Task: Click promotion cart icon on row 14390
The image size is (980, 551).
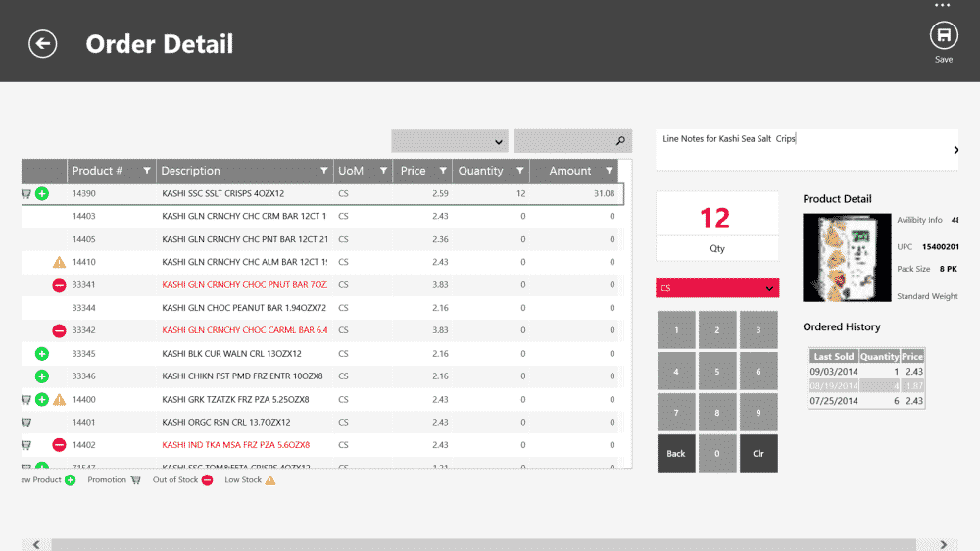Action: 26,194
